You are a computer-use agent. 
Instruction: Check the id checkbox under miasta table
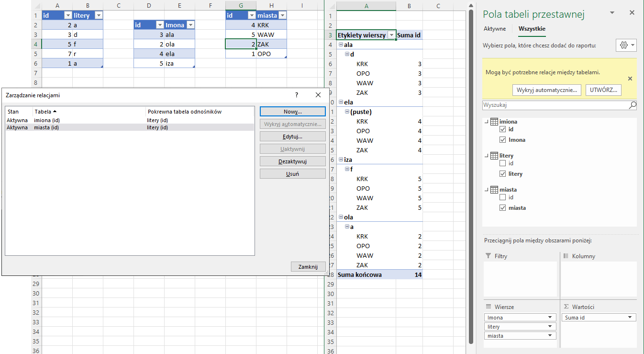click(502, 198)
